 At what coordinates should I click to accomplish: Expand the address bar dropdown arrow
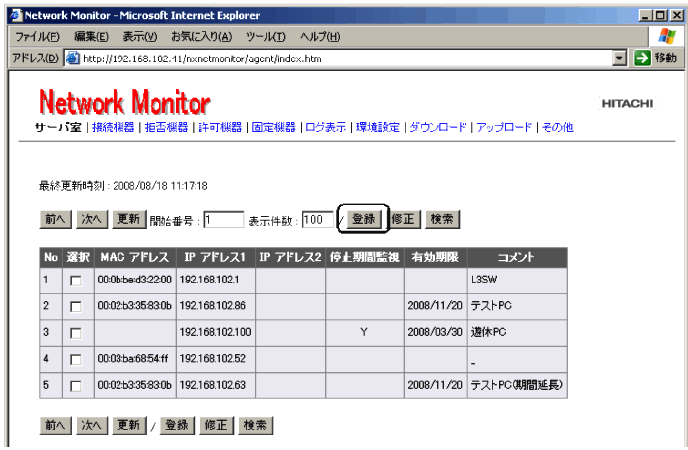[x=619, y=58]
